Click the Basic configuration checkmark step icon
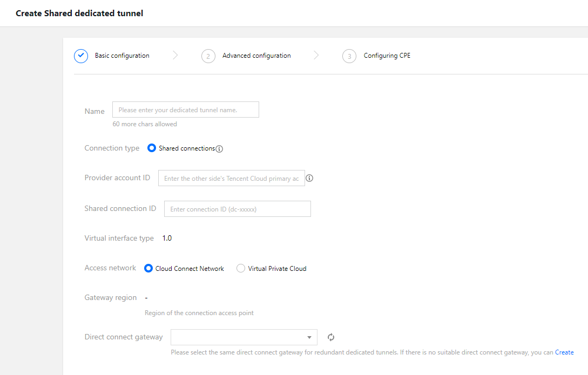Screen dimensions: 588x375 click(81, 56)
